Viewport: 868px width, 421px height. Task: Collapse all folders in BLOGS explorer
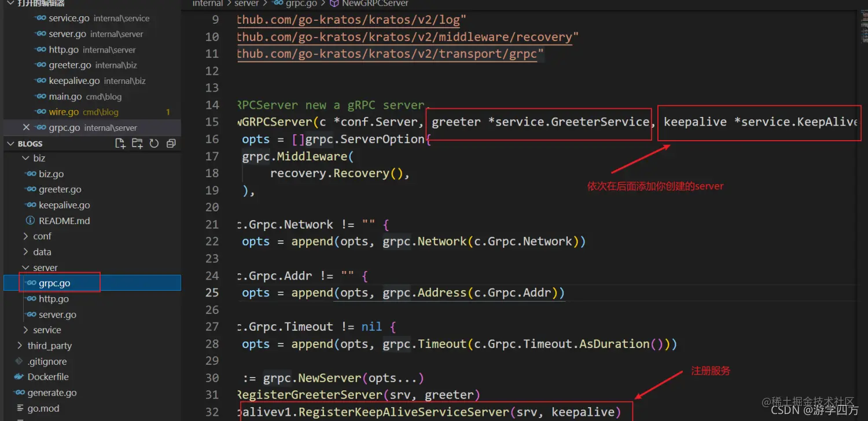click(171, 144)
